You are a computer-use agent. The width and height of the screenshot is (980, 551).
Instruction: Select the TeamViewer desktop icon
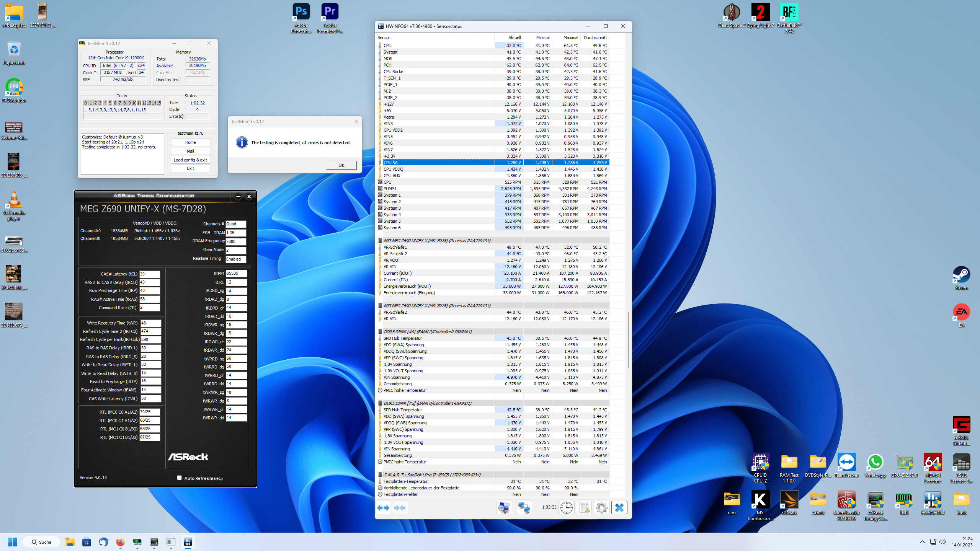(846, 466)
